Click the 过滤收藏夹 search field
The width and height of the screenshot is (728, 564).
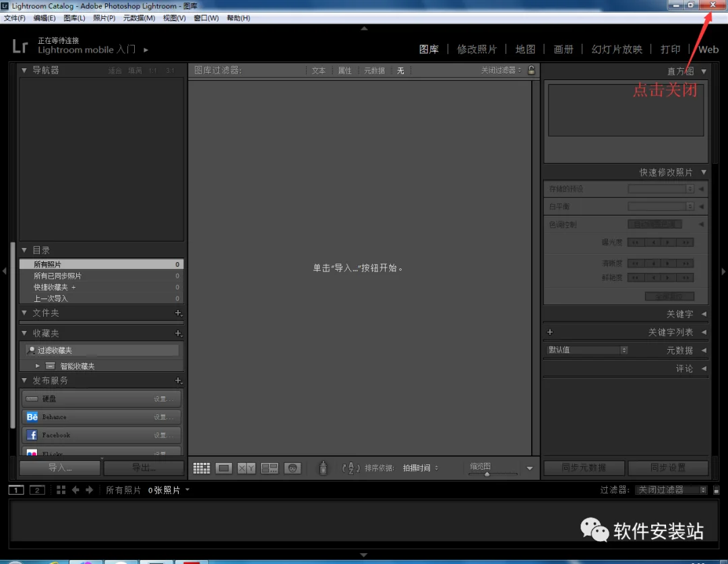(102, 350)
